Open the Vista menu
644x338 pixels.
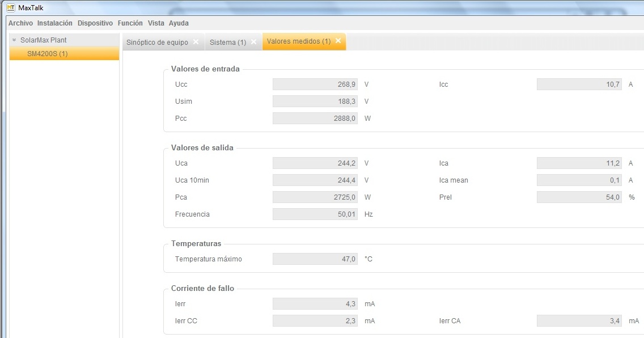(x=156, y=23)
